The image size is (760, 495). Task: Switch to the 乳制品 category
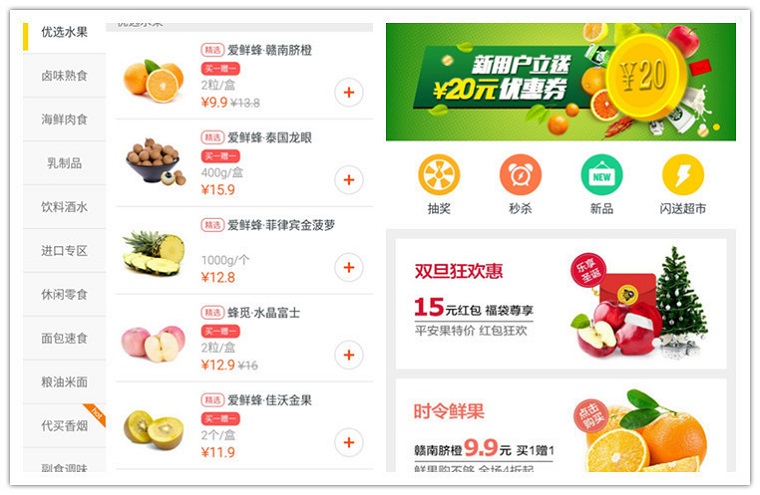click(64, 163)
